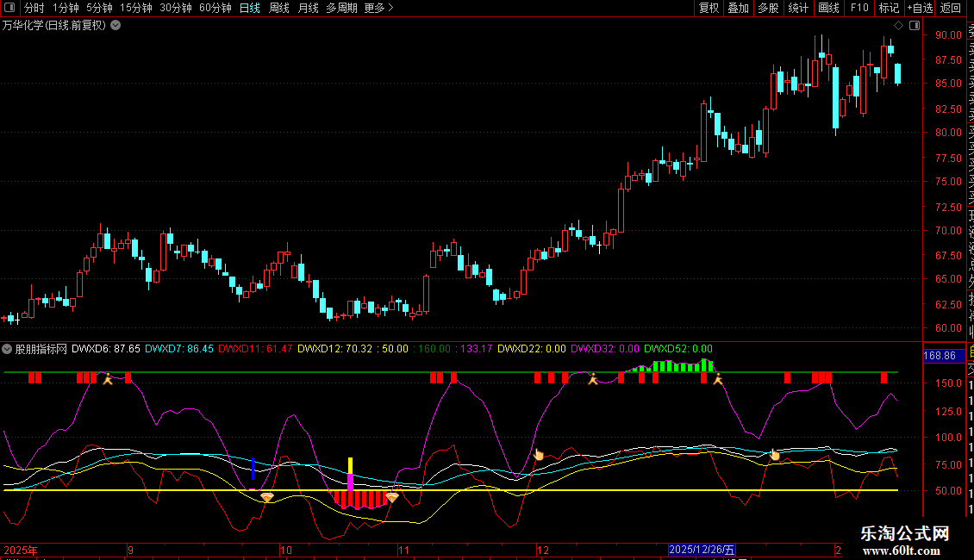
Task: Click the first running-man signal icon
Action: 108,378
